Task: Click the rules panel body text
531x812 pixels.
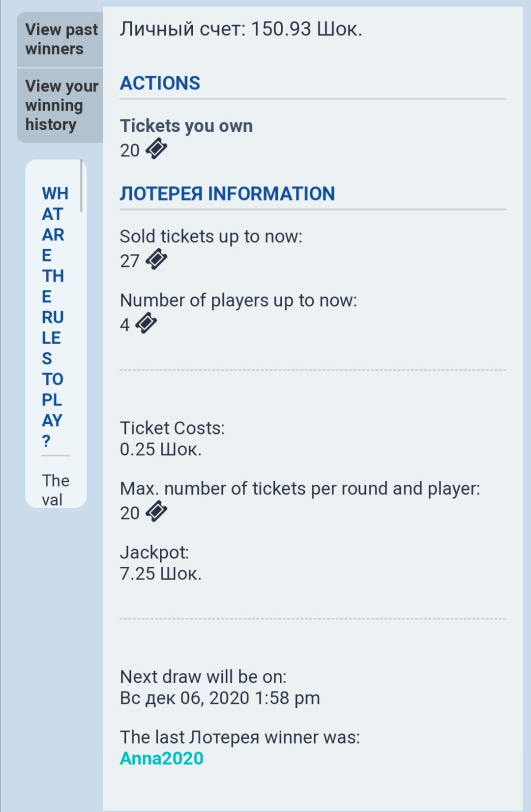Action: (x=55, y=490)
